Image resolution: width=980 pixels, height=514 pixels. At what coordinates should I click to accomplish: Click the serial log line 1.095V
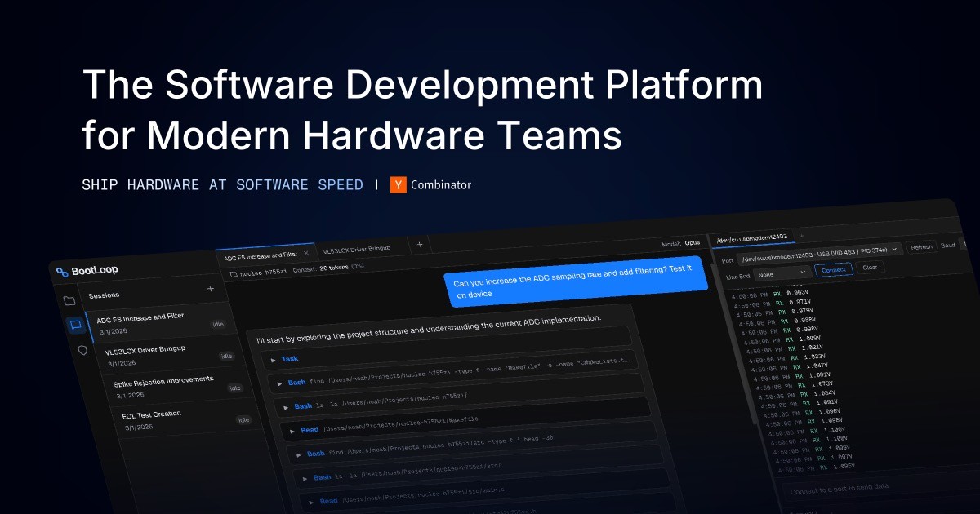click(815, 466)
